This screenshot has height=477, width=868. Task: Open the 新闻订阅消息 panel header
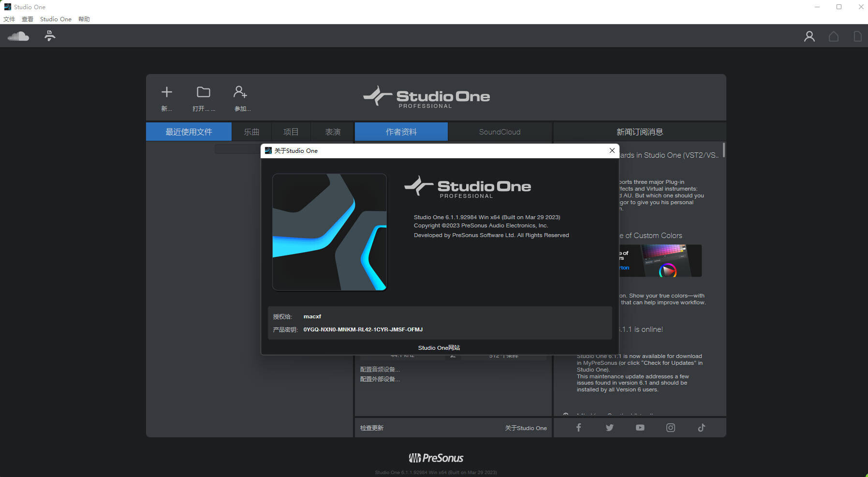(x=640, y=132)
